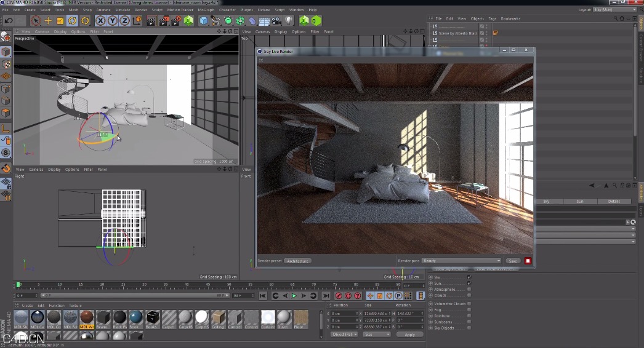Select the Texture mode icon in sidebar
Image resolution: width=644 pixels, height=348 pixels.
click(x=6, y=64)
